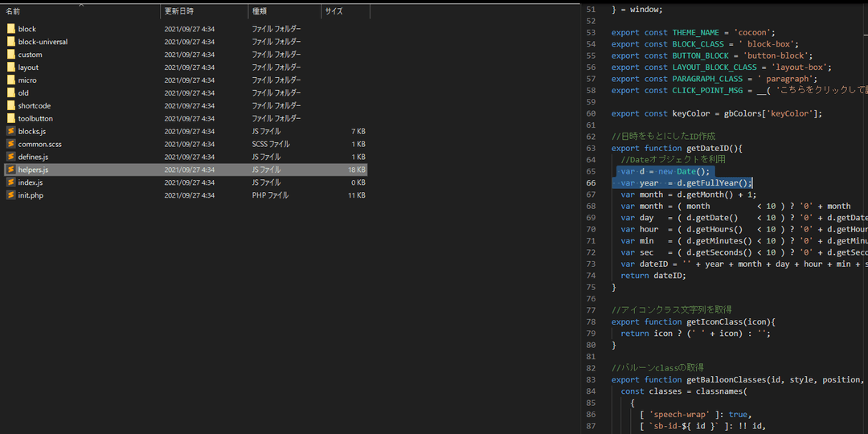Place cursor on getBalloonClasses function name
The width and height of the screenshot is (868, 434).
(726, 379)
